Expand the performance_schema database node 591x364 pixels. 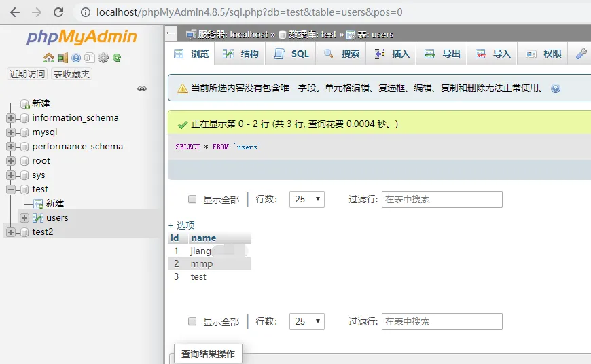(11, 147)
